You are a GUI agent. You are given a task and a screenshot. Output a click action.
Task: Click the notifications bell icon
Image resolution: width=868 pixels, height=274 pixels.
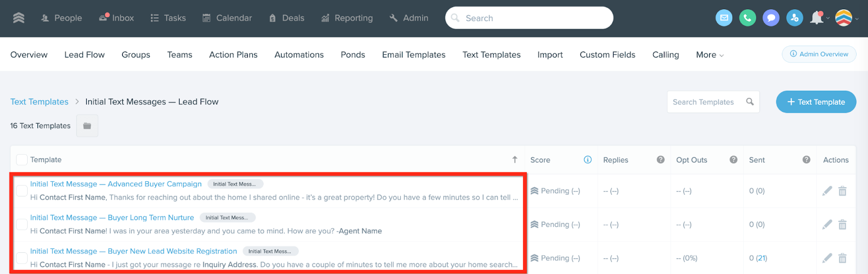[x=817, y=18]
